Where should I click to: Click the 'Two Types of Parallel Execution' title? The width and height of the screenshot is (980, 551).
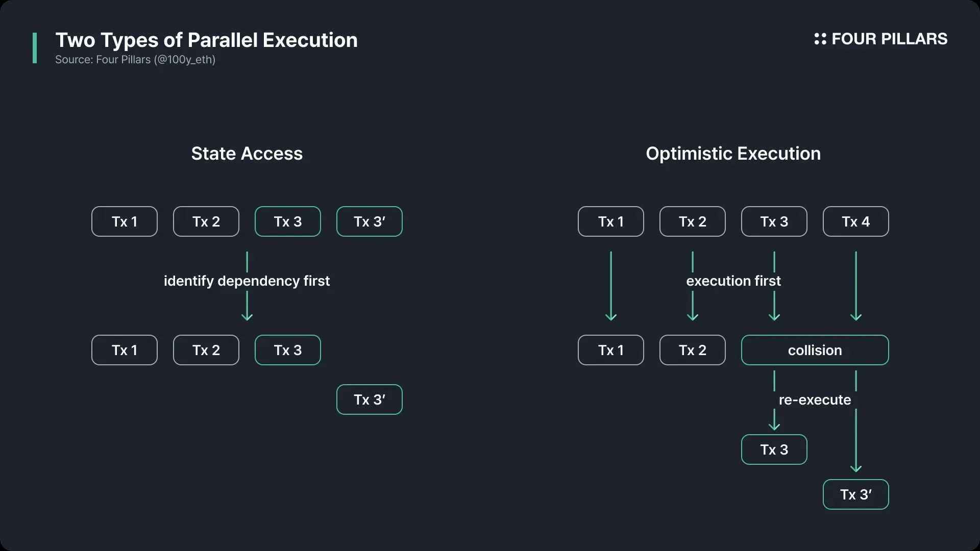[207, 40]
